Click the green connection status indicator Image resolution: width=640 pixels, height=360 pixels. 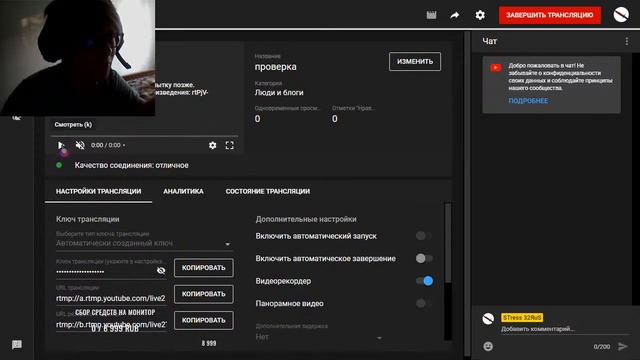(59, 165)
